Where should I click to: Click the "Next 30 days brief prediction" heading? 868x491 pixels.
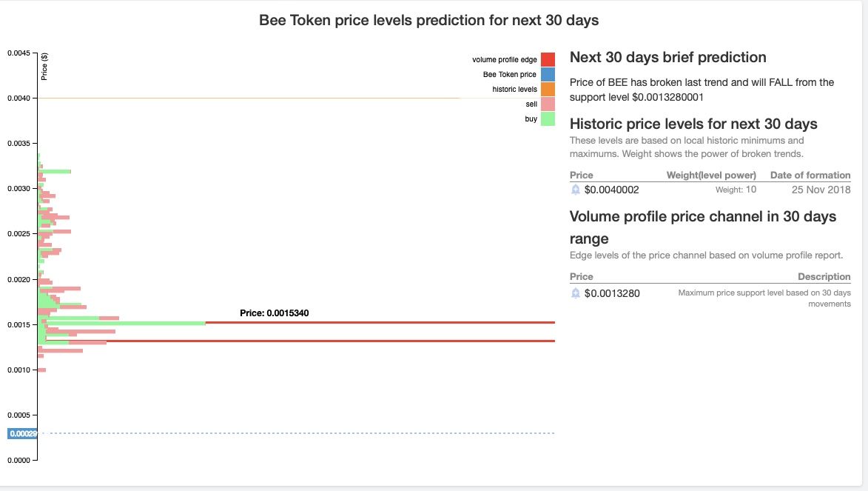[x=667, y=58]
